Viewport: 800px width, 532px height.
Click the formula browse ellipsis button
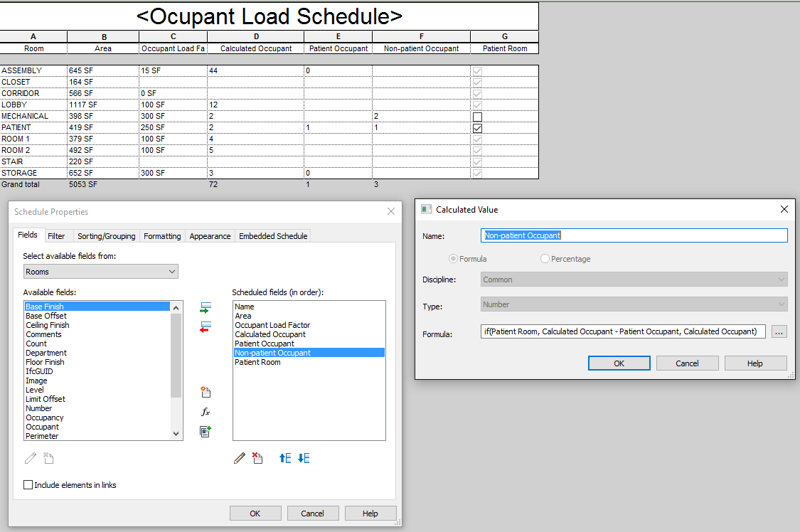click(779, 332)
